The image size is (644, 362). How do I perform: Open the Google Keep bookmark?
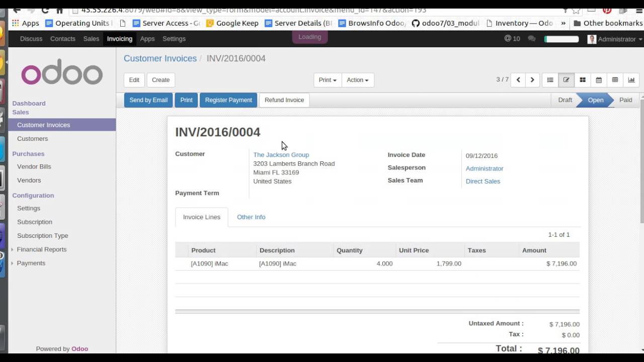coord(232,23)
